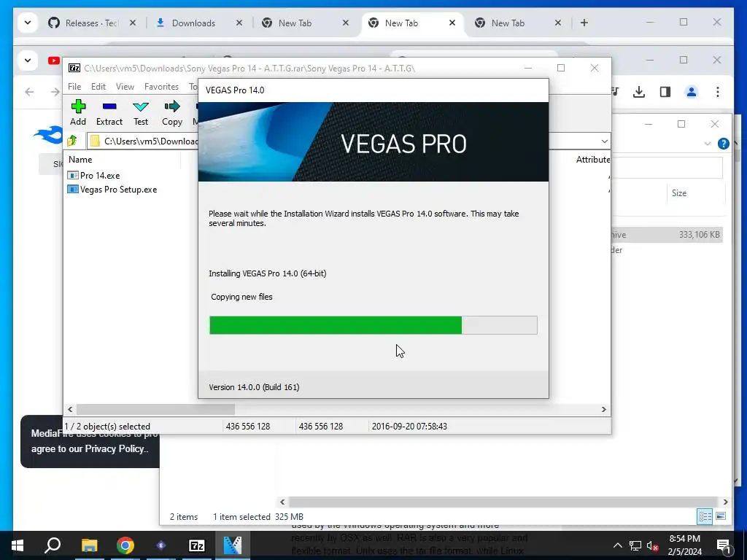Screen dimensions: 747x560
Task: Switch Explorer to details view icon
Action: pyautogui.click(x=705, y=517)
